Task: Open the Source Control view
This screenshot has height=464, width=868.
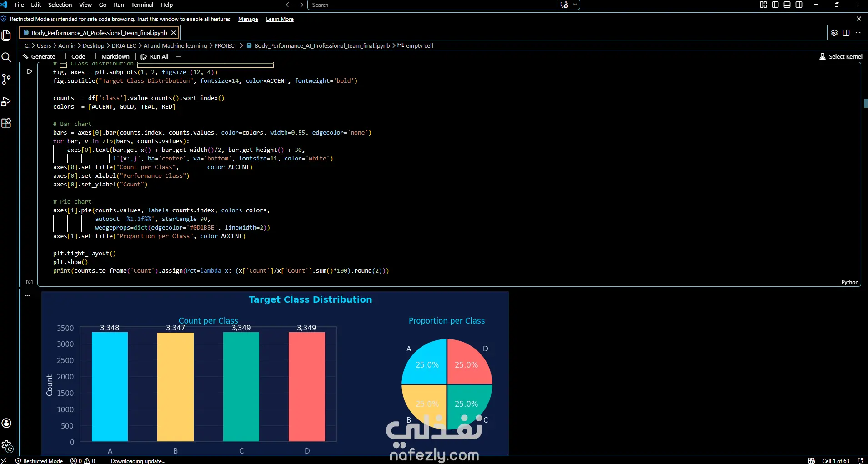Action: (6, 79)
